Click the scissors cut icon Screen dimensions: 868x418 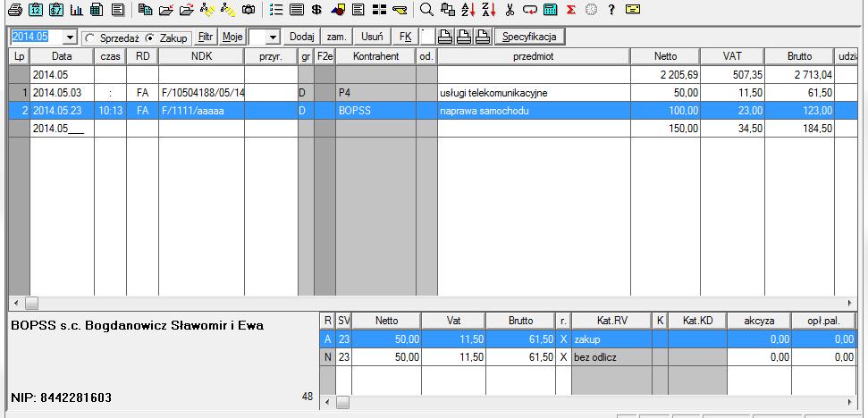510,10
